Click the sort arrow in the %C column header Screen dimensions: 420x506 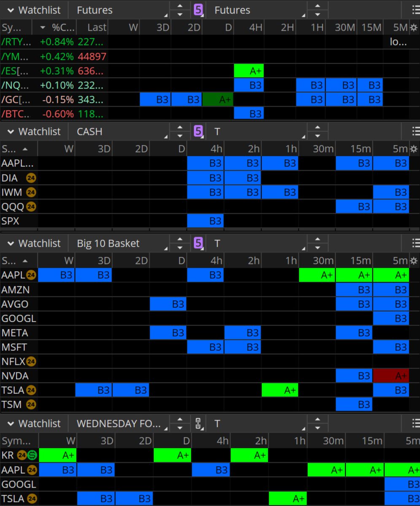coord(43,28)
